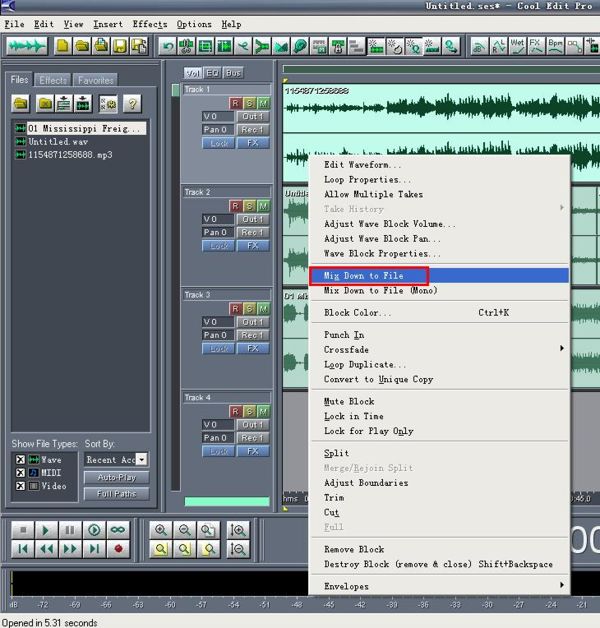Open the Rec 1 selector on Track 4
The image size is (600, 628).
click(253, 438)
